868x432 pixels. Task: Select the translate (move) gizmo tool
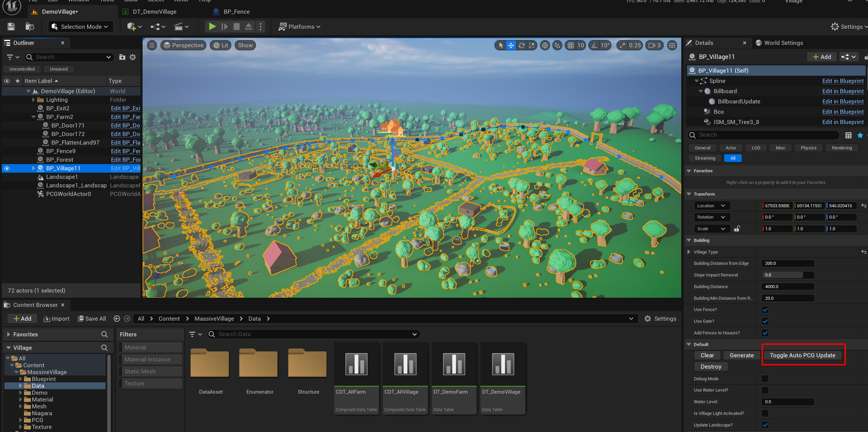[x=511, y=45]
